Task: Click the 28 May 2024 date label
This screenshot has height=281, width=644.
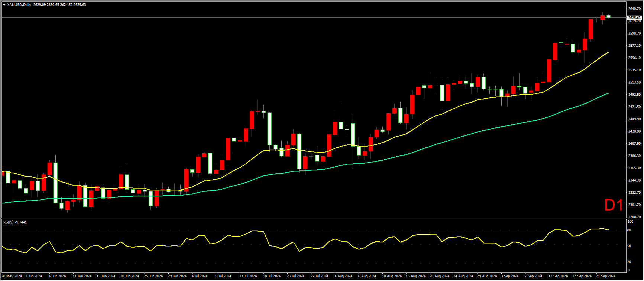Action: (x=12, y=276)
